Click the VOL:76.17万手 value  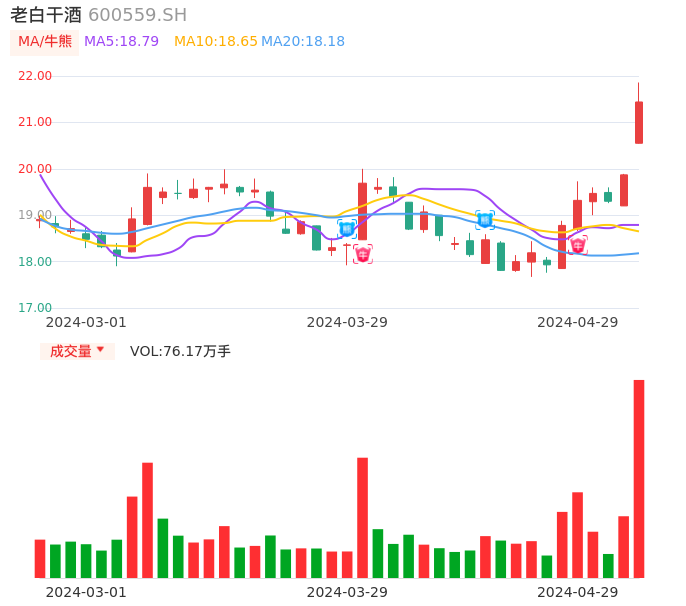[180, 351]
